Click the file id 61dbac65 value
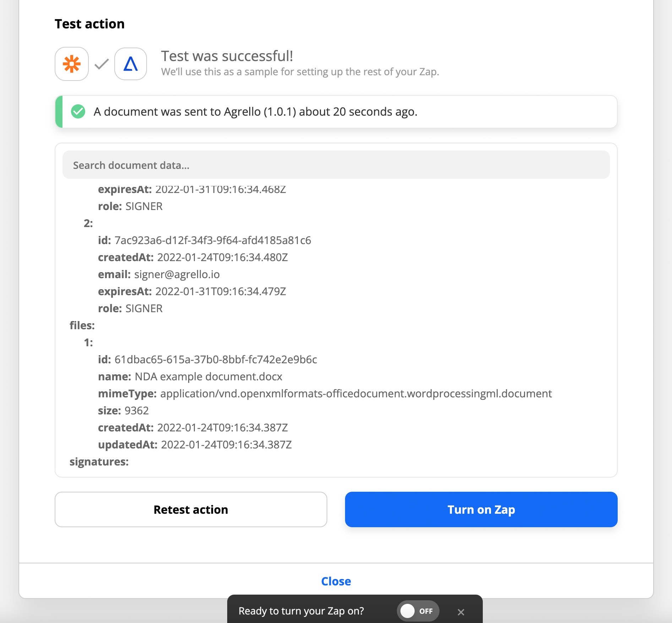 [x=216, y=359]
